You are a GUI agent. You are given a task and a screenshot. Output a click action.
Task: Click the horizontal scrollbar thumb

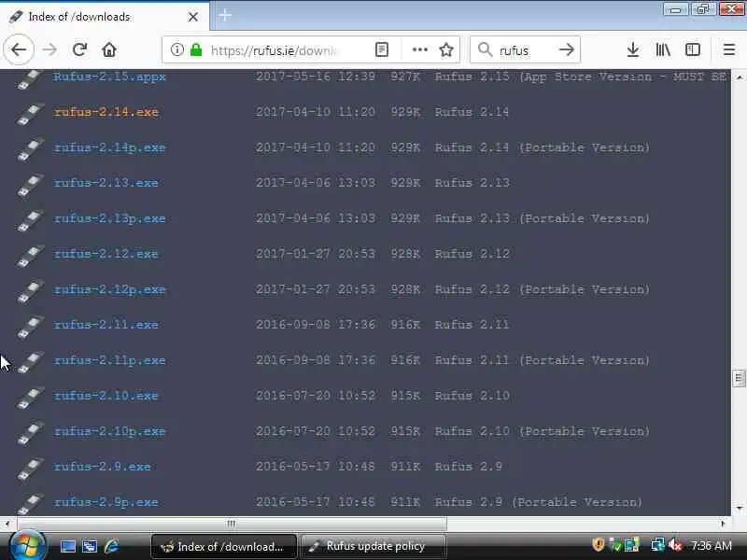tap(232, 524)
